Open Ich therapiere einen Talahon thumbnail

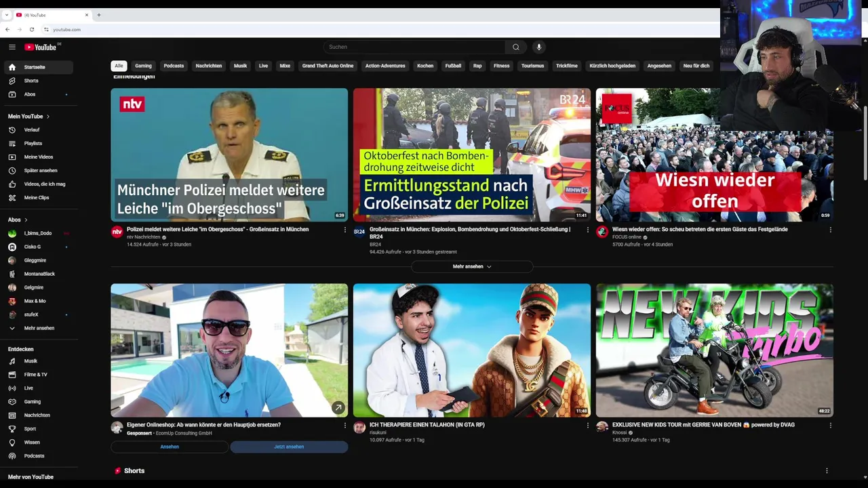coord(472,350)
